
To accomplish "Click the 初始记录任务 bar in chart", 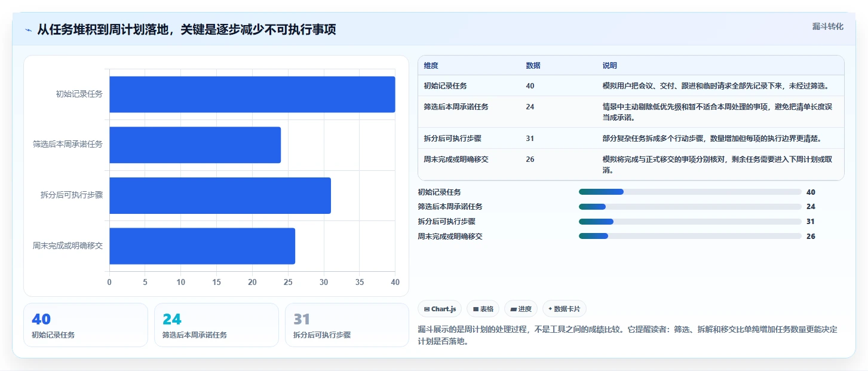I will [252, 94].
